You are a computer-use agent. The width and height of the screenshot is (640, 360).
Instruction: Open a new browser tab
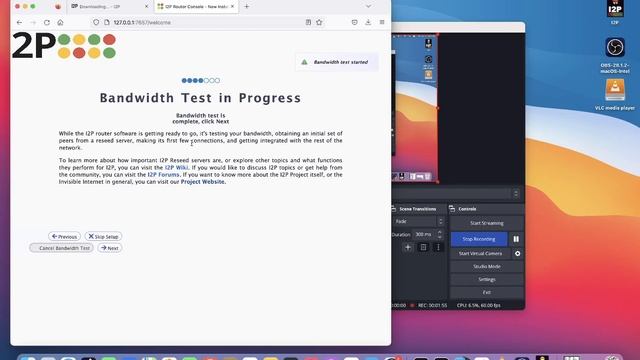point(247,7)
